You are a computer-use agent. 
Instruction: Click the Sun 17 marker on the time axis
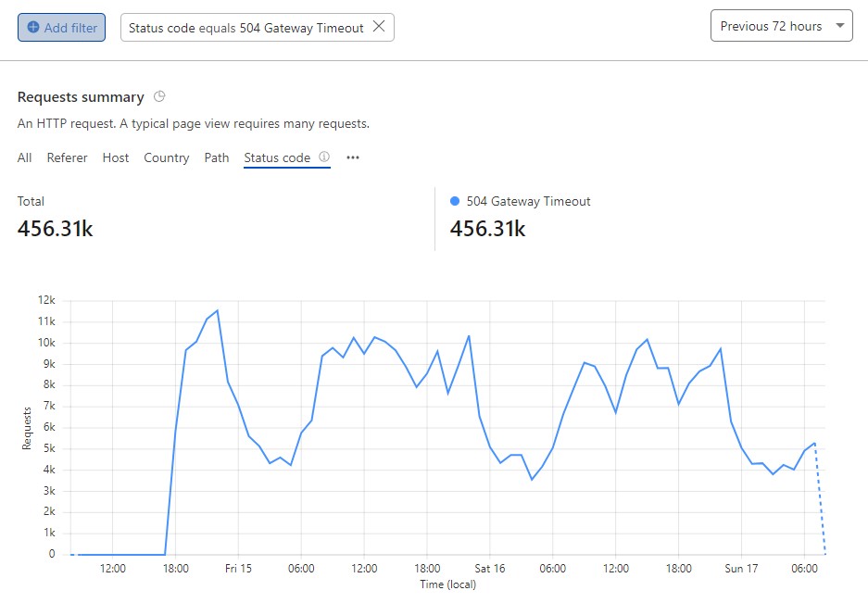point(741,569)
